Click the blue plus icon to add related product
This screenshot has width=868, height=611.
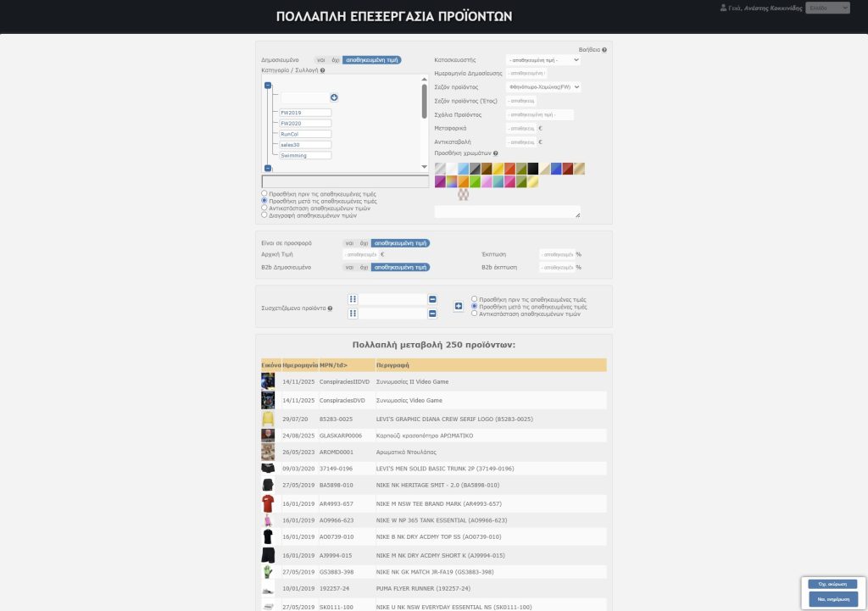coord(459,306)
